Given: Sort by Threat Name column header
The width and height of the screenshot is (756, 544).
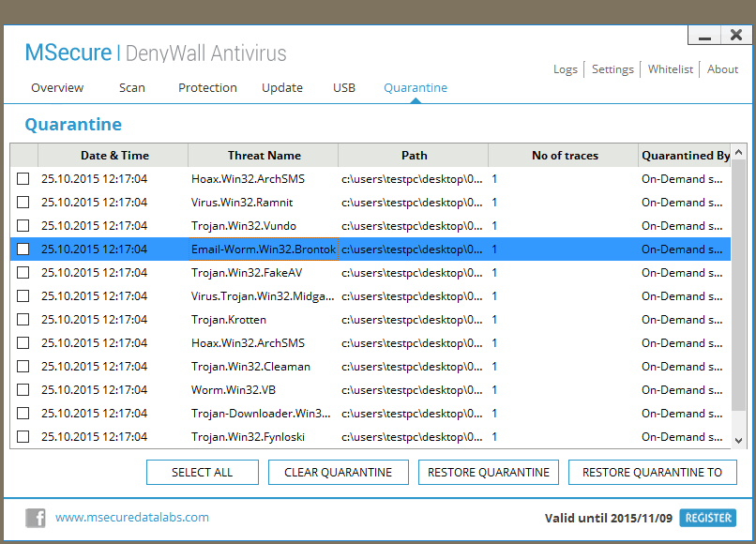Looking at the screenshot, I should pos(264,156).
